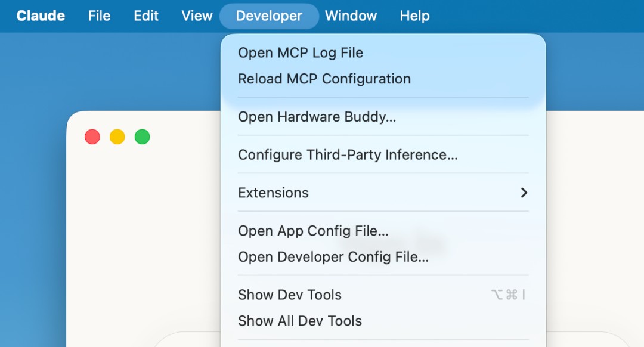Open the Claude application menu
This screenshot has height=347, width=644.
[x=41, y=16]
